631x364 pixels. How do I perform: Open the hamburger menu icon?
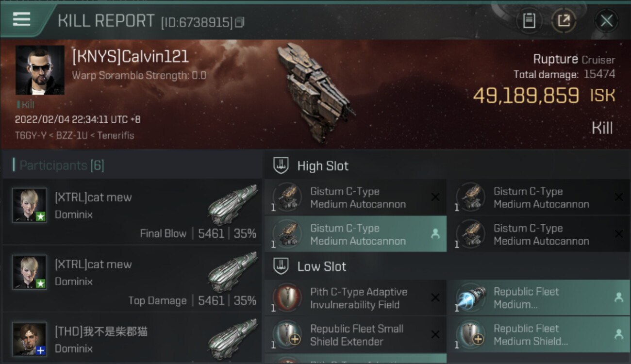pyautogui.click(x=21, y=19)
